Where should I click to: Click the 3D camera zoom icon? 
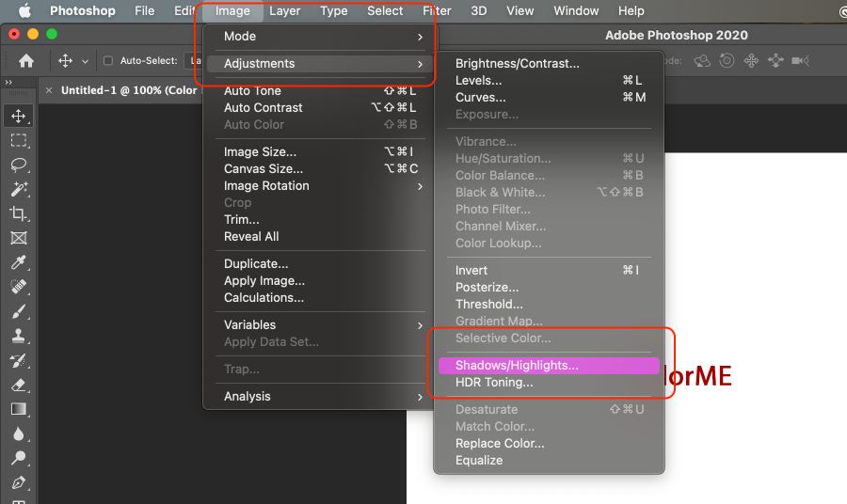point(800,60)
